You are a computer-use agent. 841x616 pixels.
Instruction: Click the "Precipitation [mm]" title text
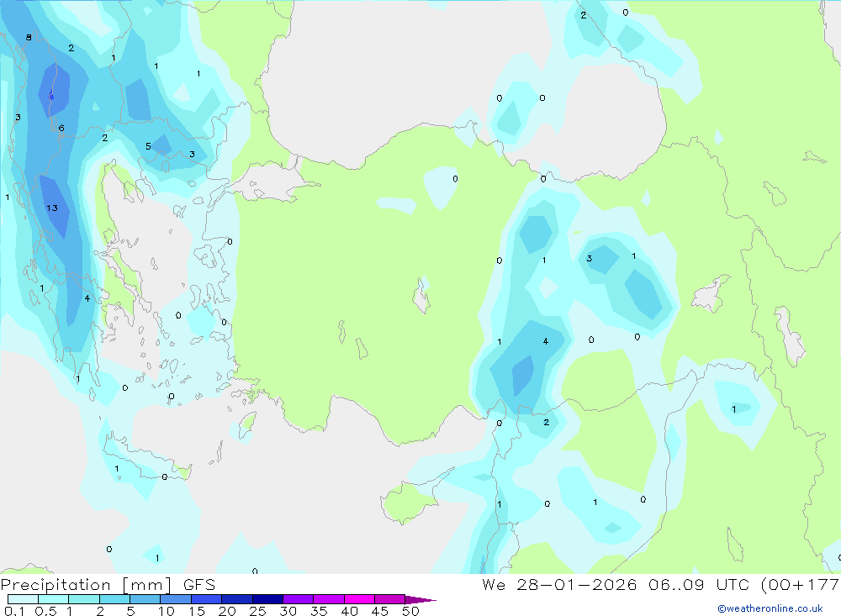(87, 584)
